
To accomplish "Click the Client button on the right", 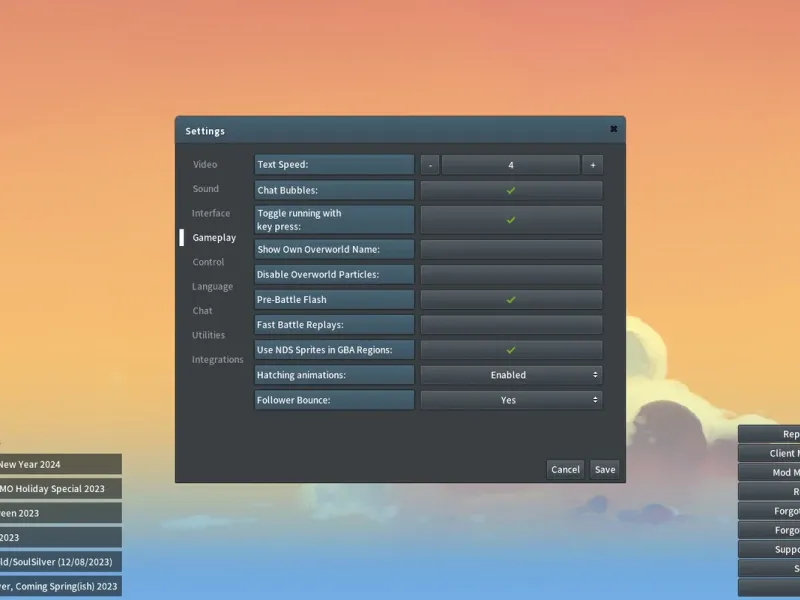I will coord(769,453).
